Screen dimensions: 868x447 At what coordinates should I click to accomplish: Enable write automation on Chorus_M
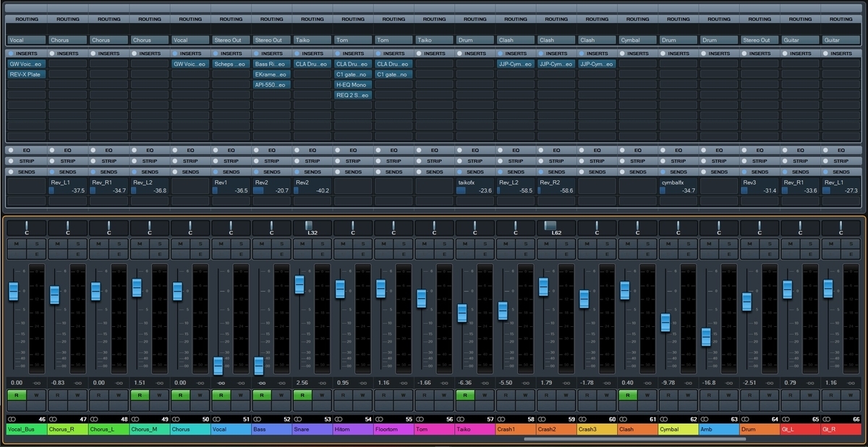point(158,396)
